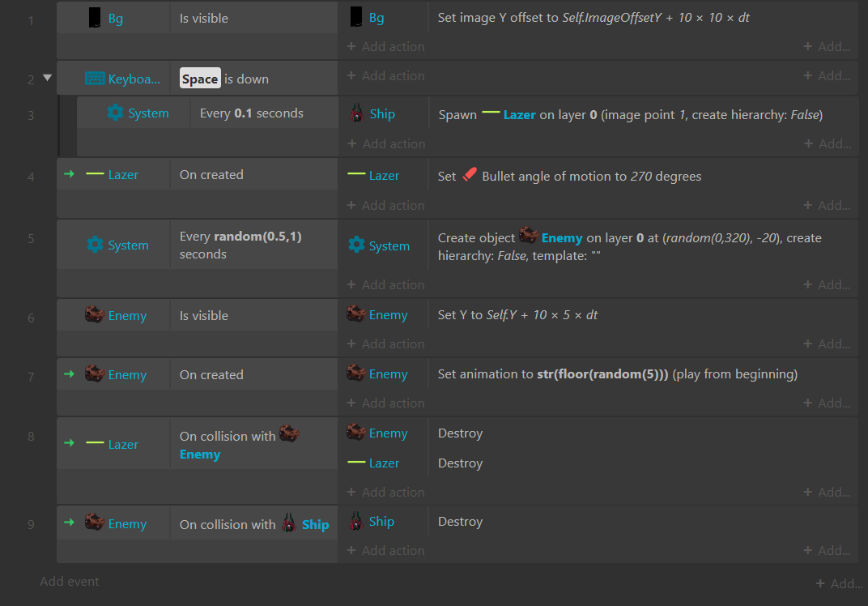Click the 'Add...' button right of event 8
This screenshot has height=606, width=868.
coord(827,493)
